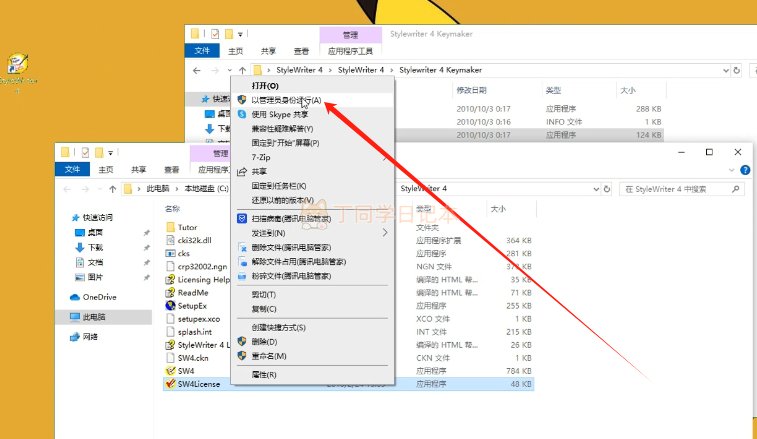757x439 pixels.
Task: Refresh the Keymaker window address bar
Action: [736, 71]
